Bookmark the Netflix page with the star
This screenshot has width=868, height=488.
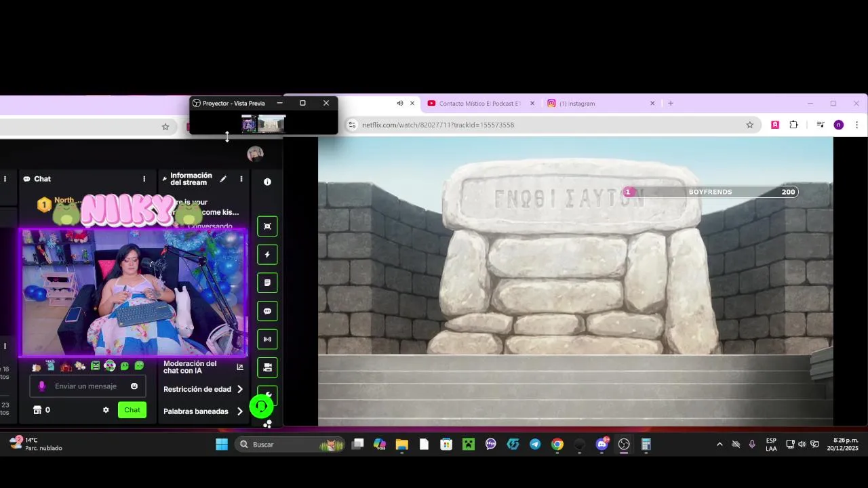(749, 125)
